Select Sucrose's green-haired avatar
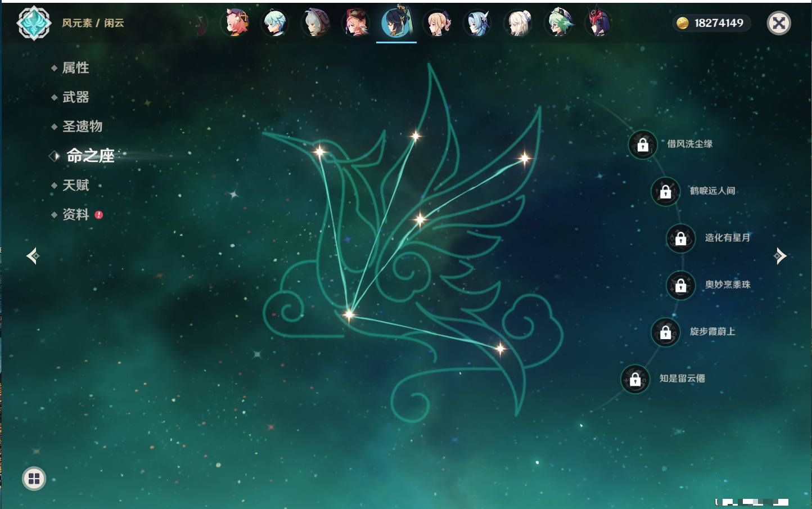Screen dimensions: 812x509 click(x=559, y=23)
